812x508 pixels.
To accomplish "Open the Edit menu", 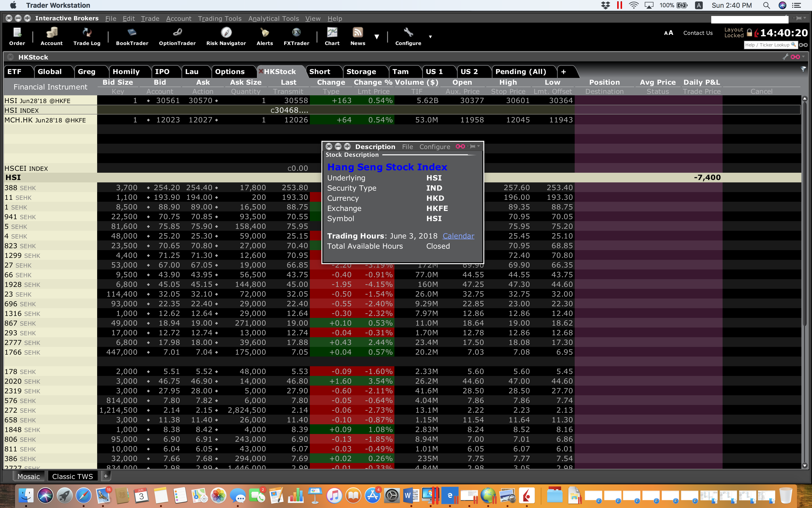I will pos(129,18).
